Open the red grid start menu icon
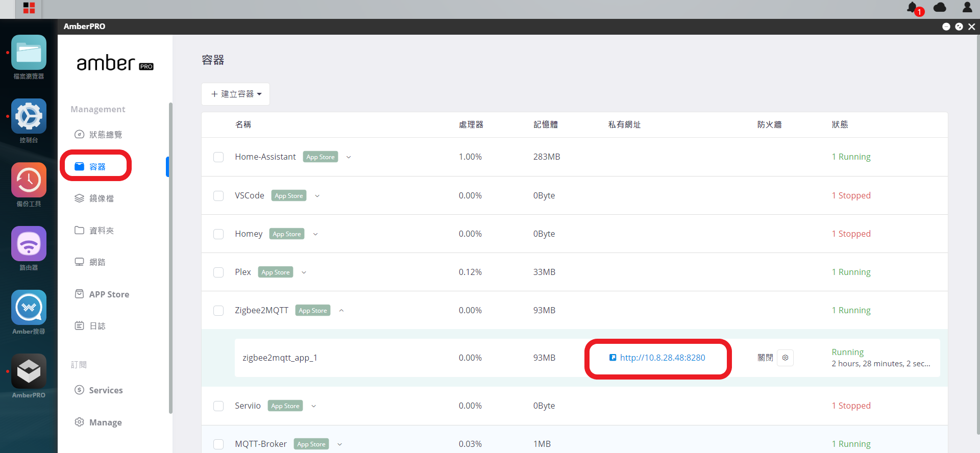Image resolution: width=980 pixels, height=453 pixels. click(x=29, y=8)
